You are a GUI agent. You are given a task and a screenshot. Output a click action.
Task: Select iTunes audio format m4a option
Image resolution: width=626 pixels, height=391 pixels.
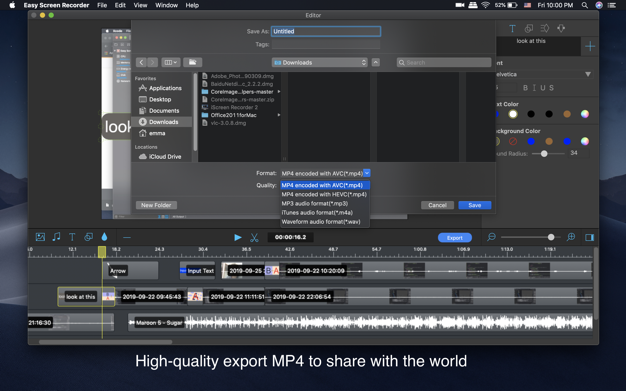click(325, 213)
